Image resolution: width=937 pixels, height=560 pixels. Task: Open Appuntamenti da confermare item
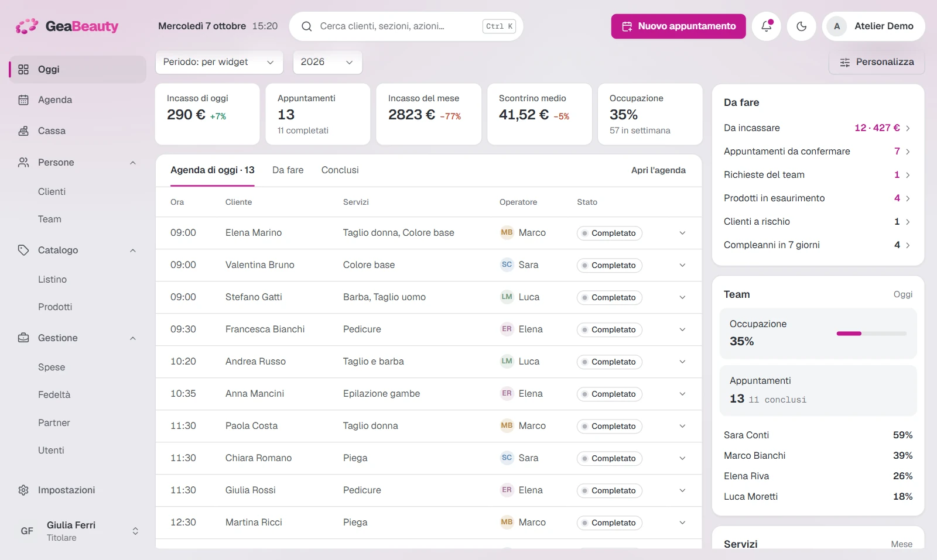tap(818, 152)
